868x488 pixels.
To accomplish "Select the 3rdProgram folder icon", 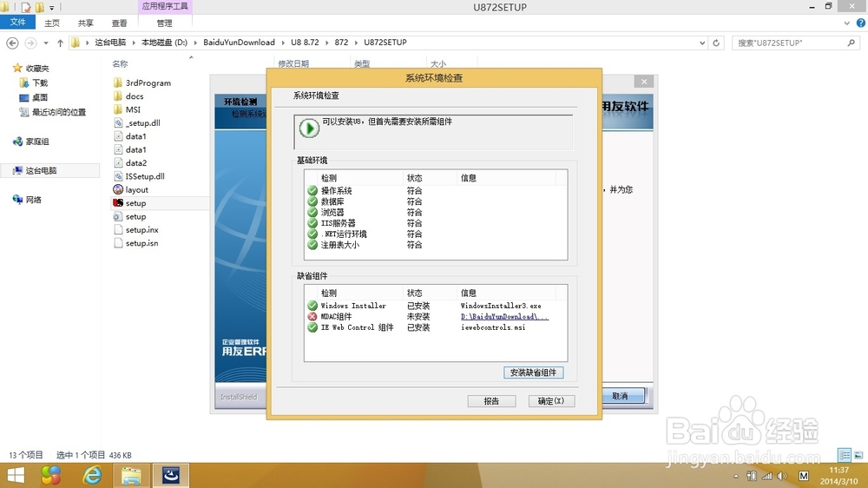I will (x=117, y=82).
